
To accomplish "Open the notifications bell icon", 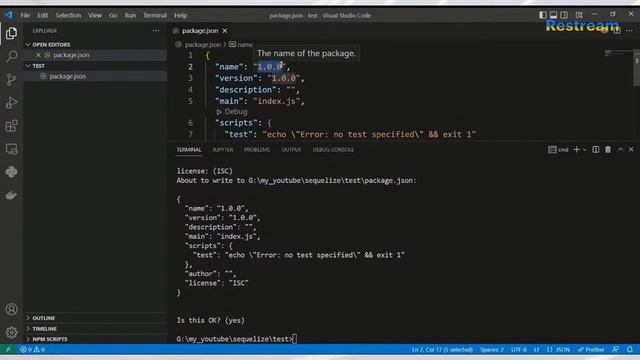I will (630, 349).
